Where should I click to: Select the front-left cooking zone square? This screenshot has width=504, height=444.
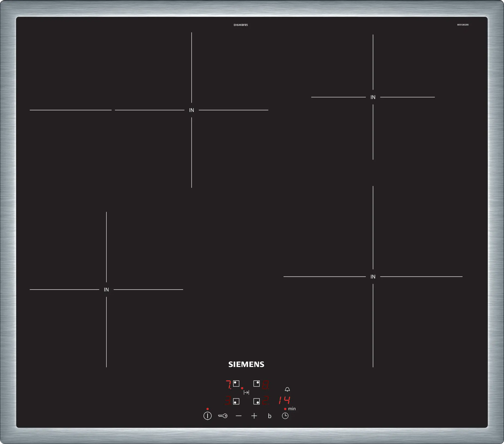point(236,401)
